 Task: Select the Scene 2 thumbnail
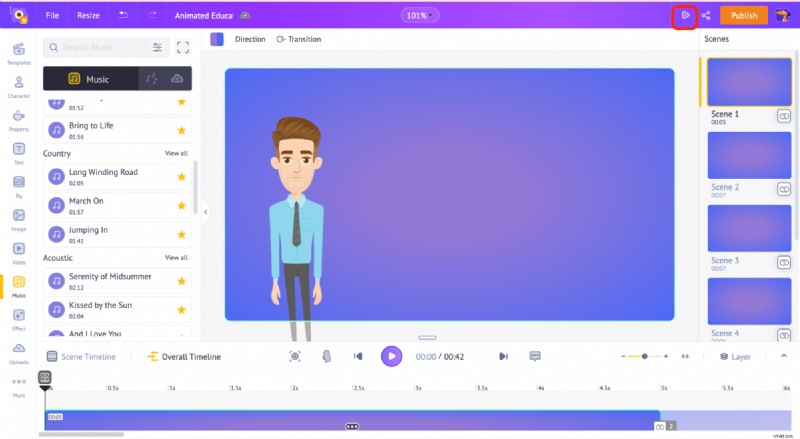[x=749, y=155]
